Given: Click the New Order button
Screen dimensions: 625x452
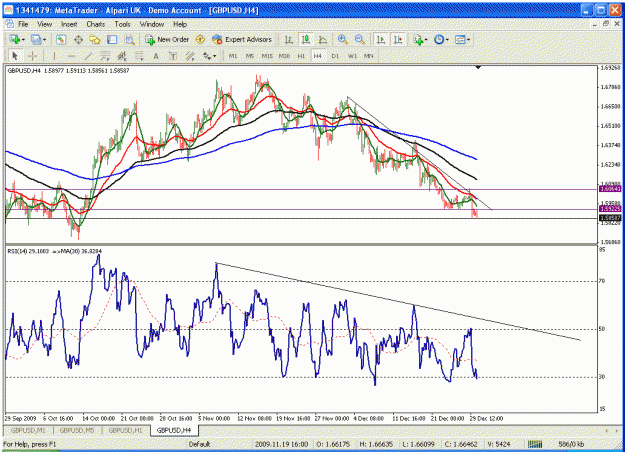Looking at the screenshot, I should point(167,39).
